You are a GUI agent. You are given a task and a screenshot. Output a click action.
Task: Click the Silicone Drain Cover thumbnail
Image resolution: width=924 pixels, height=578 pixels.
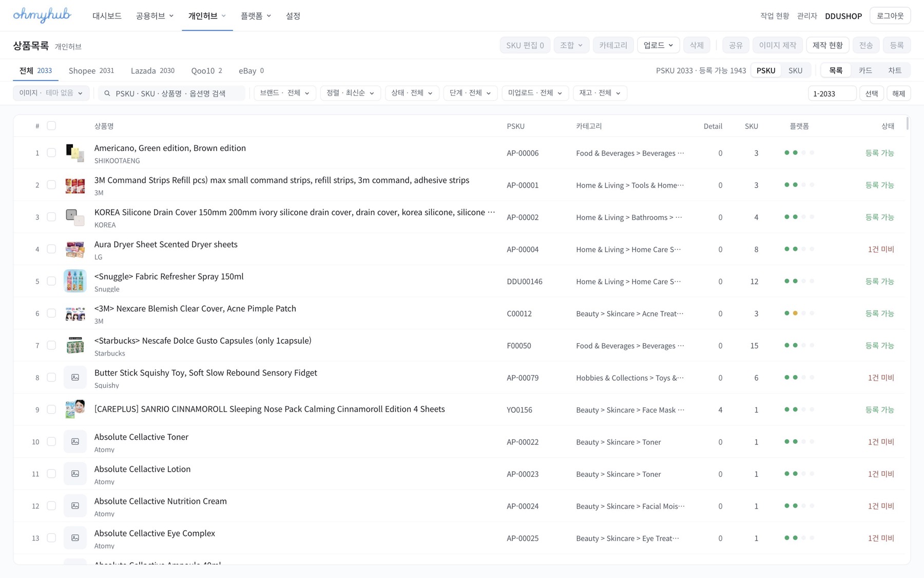[75, 217]
